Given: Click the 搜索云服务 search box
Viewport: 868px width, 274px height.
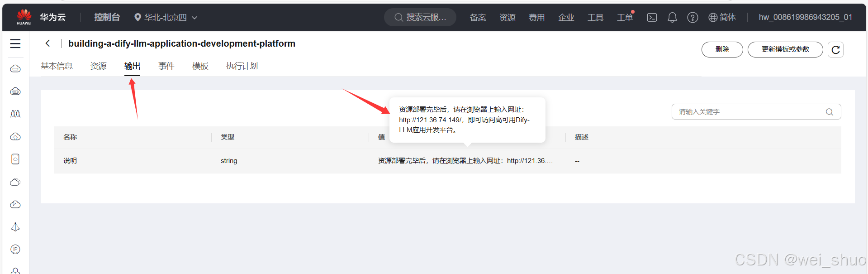Looking at the screenshot, I should [x=420, y=17].
